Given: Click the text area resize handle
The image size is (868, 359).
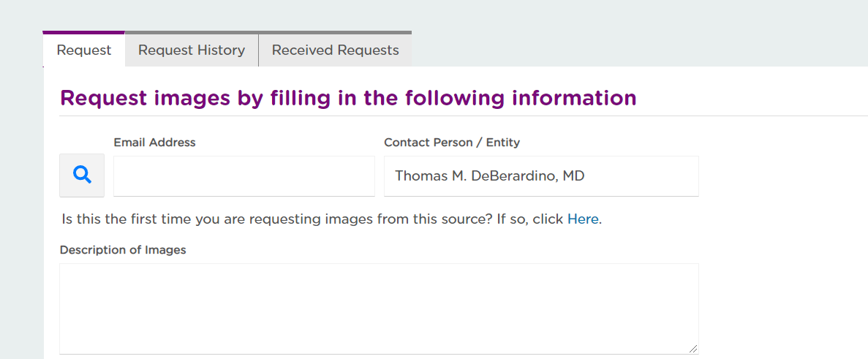Looking at the screenshot, I should pos(693,349).
